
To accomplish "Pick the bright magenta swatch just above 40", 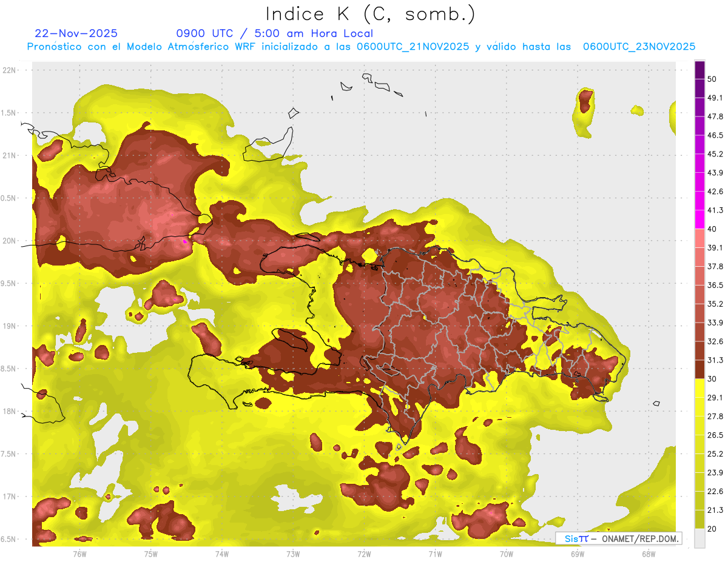I will (x=699, y=218).
